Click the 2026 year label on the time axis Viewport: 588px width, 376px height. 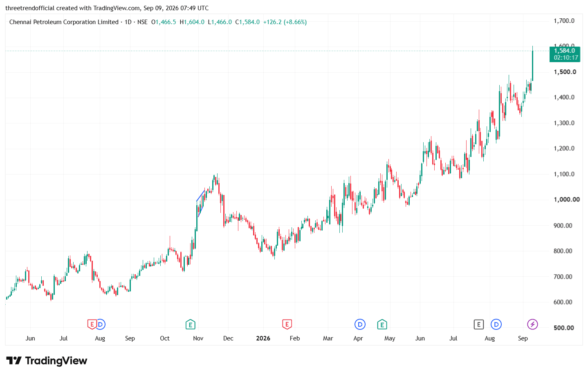(x=263, y=338)
